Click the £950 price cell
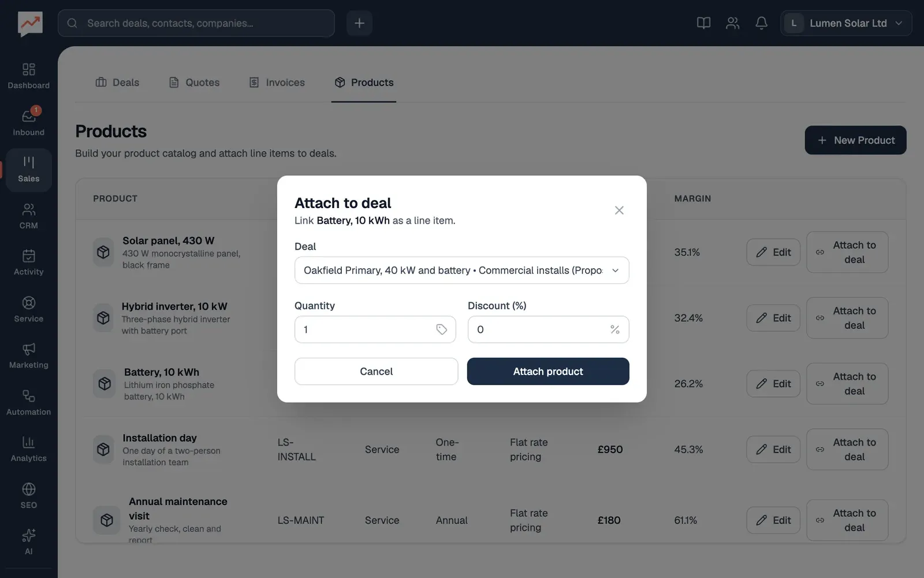Screen dimensions: 924x578 point(610,450)
